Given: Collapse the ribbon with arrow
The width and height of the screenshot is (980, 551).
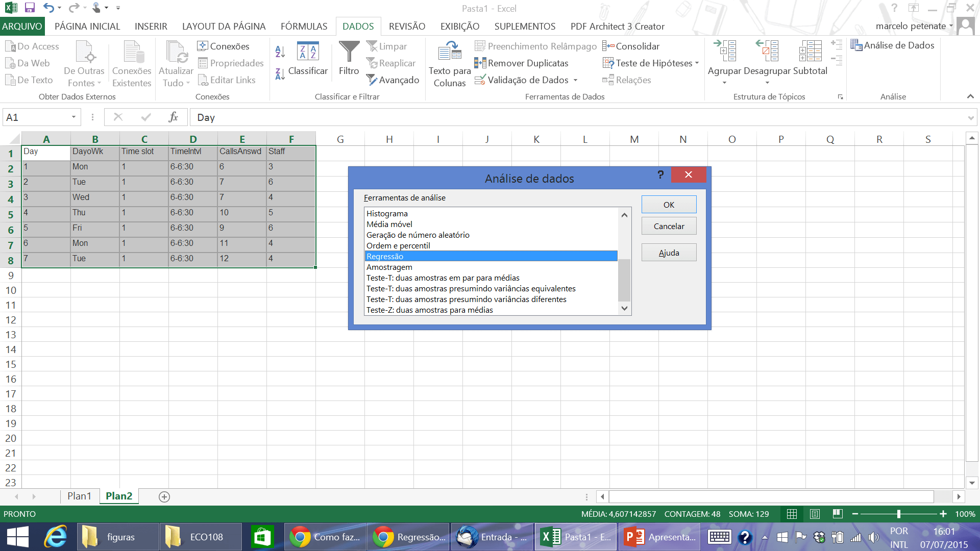Looking at the screenshot, I should pos(970,96).
